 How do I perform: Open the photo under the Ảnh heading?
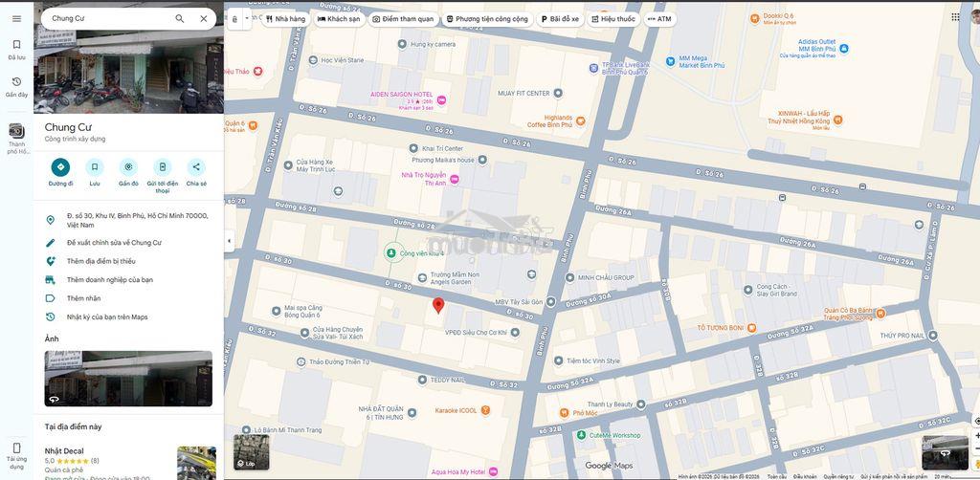click(x=128, y=379)
